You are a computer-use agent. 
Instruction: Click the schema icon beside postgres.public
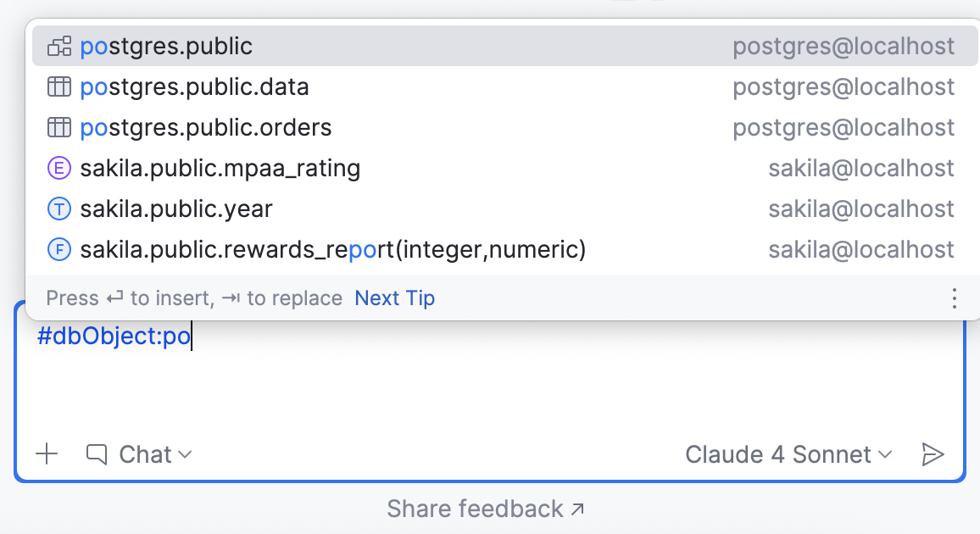(x=59, y=46)
